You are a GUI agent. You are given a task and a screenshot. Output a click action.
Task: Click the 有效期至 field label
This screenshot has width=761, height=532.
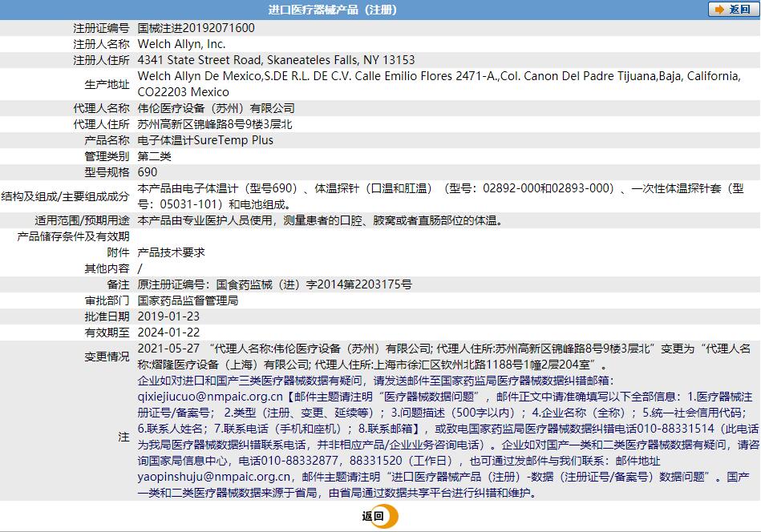click(107, 332)
